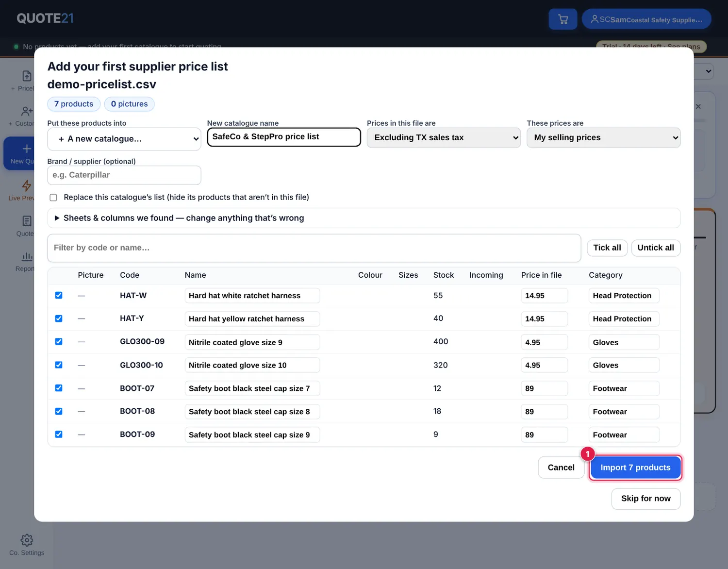Open the shopping cart icon

563,19
